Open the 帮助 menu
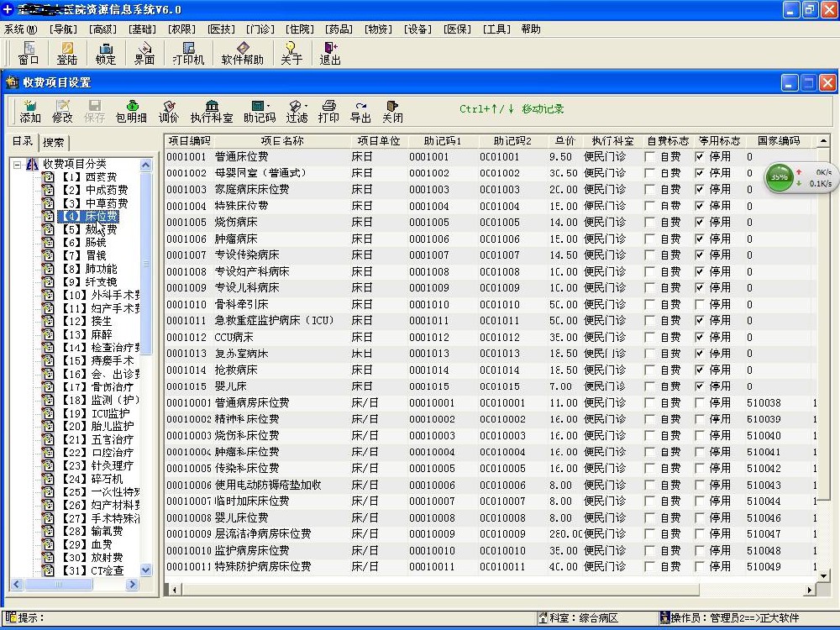840x630 pixels. [x=531, y=29]
